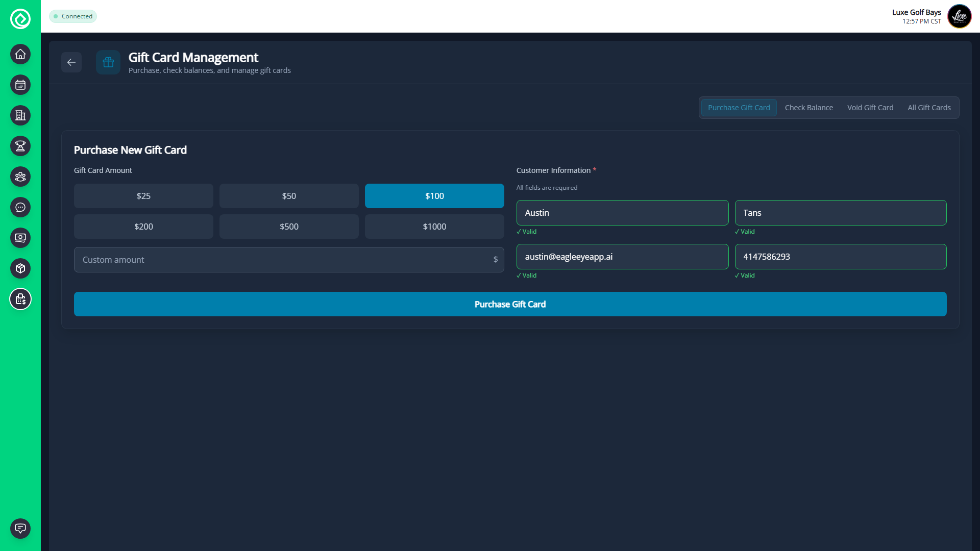Screen dimensions: 980x551
Task: Click the building facility sidebar icon
Action: point(20,115)
